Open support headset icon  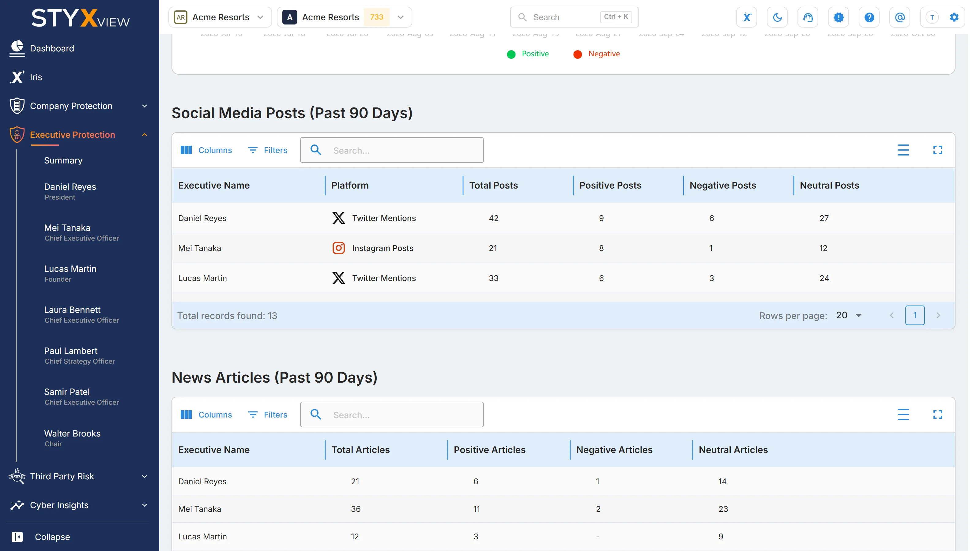[808, 17]
